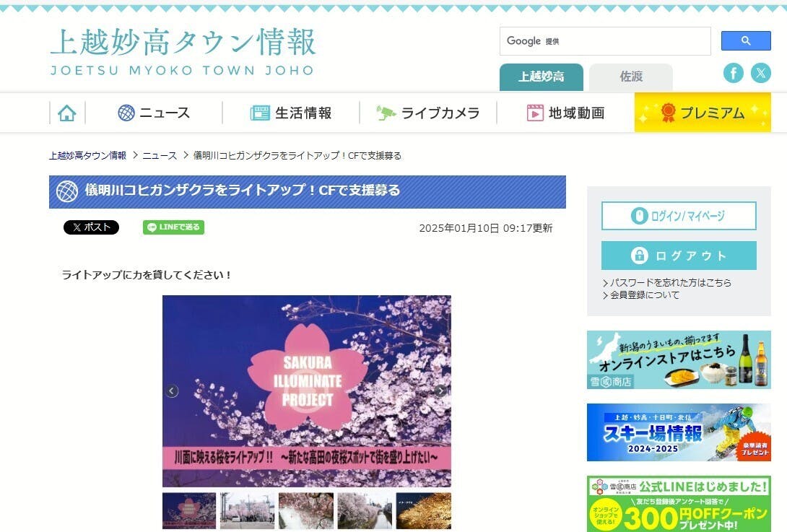
Task: Click the ログイン/マイページ button
Action: (x=679, y=216)
